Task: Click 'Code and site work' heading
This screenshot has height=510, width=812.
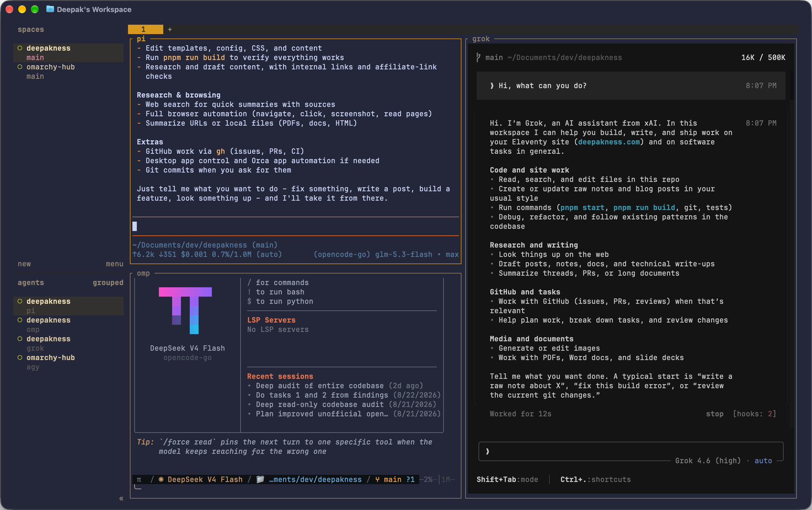Action: (x=529, y=170)
